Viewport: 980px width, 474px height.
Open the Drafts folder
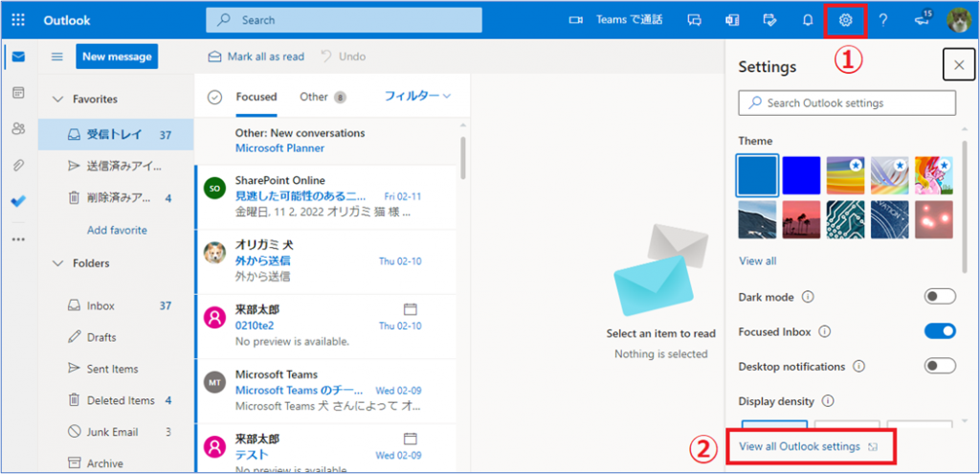116,338
